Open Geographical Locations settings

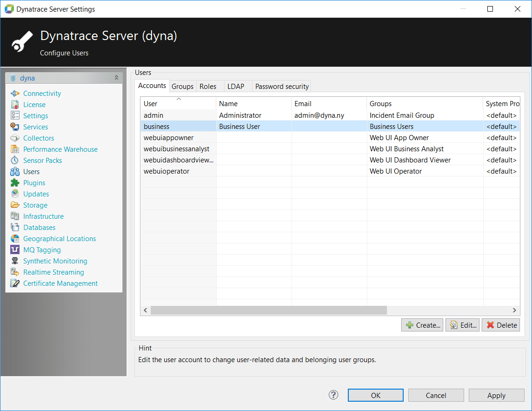[x=60, y=238]
